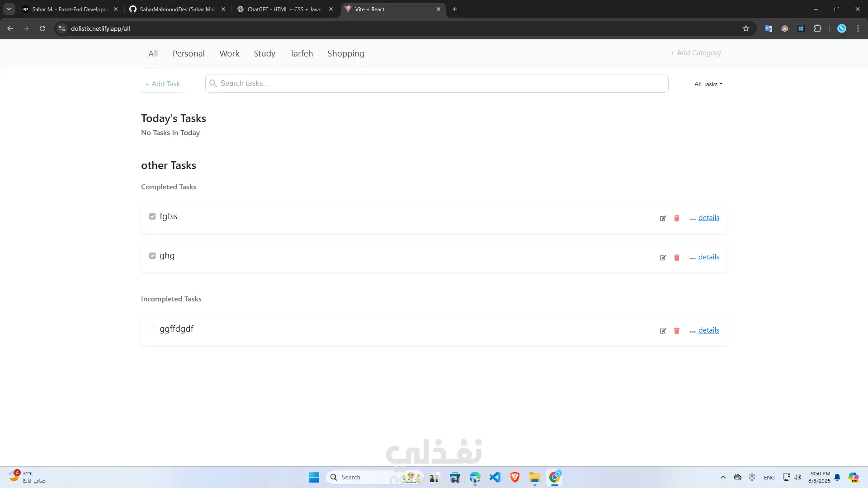Open the All Tasks filter dropdown
The width and height of the screenshot is (868, 488).
tap(708, 84)
